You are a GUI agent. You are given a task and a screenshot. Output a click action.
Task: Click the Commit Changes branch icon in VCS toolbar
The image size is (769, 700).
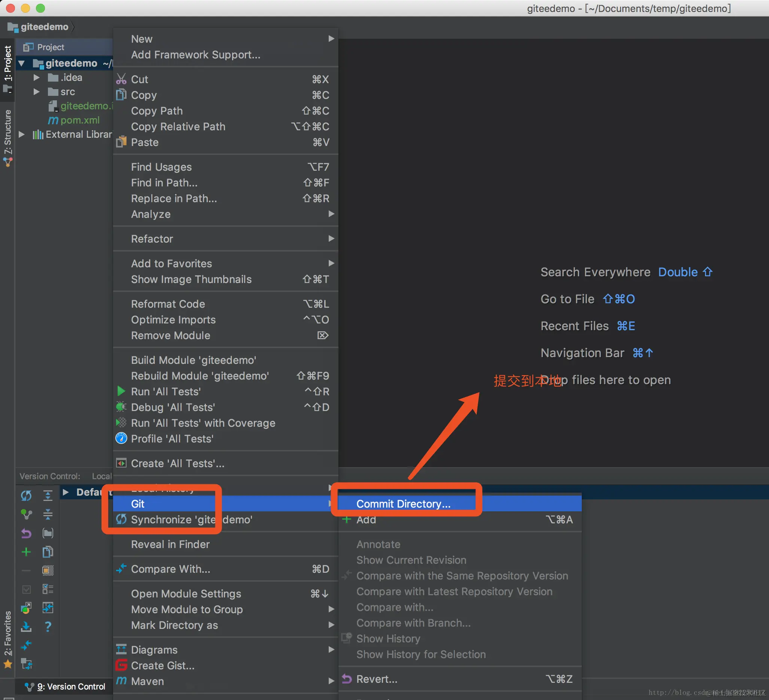(x=26, y=514)
